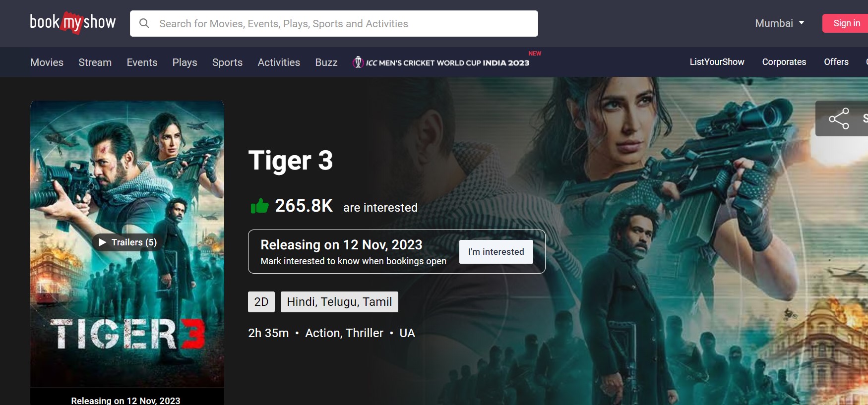
Task: Click the BookMyShow logo
Action: click(x=73, y=23)
